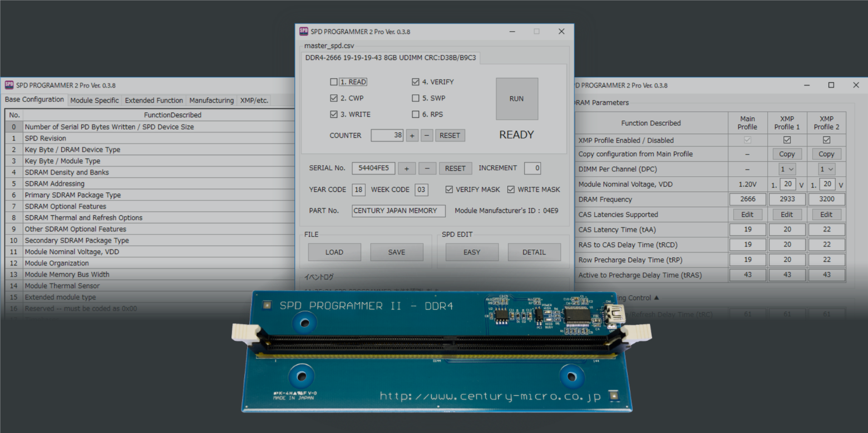868x433 pixels.
Task: Click RESET next to COUNTER
Action: point(450,135)
